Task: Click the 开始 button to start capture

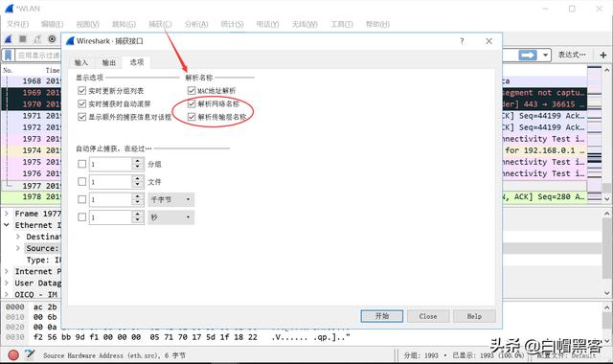Action: click(381, 316)
